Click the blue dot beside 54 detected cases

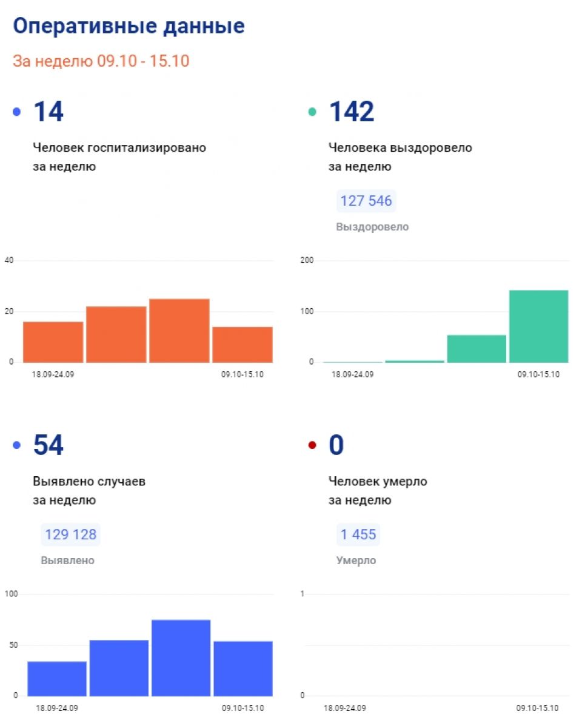[16, 445]
